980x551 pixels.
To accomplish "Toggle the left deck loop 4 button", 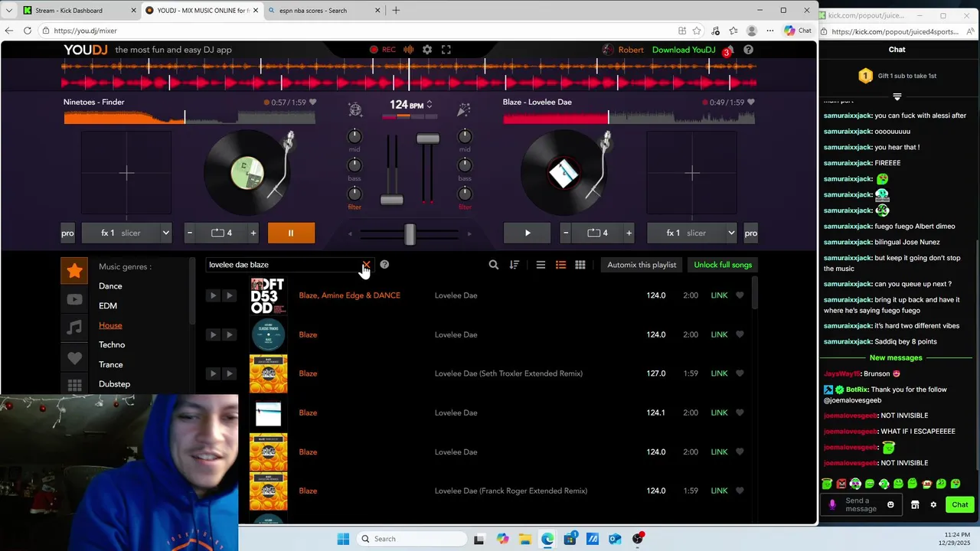I will [x=221, y=233].
